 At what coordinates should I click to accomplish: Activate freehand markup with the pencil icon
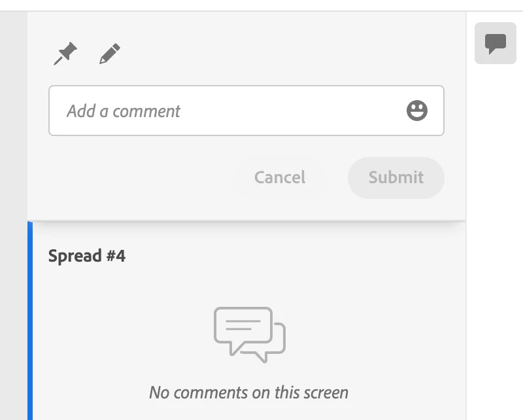(x=110, y=54)
